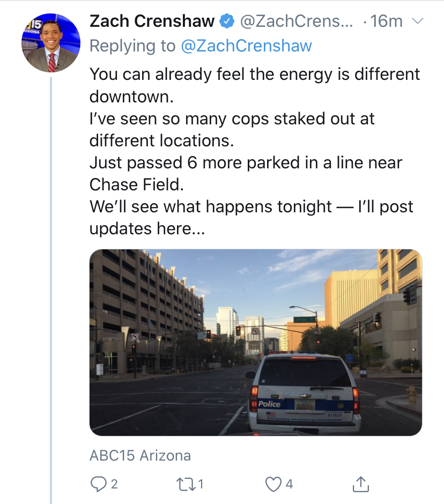Screen dimensions: 444x504
Task: Open Zach Crenshaw's profile picture
Action: [51, 42]
